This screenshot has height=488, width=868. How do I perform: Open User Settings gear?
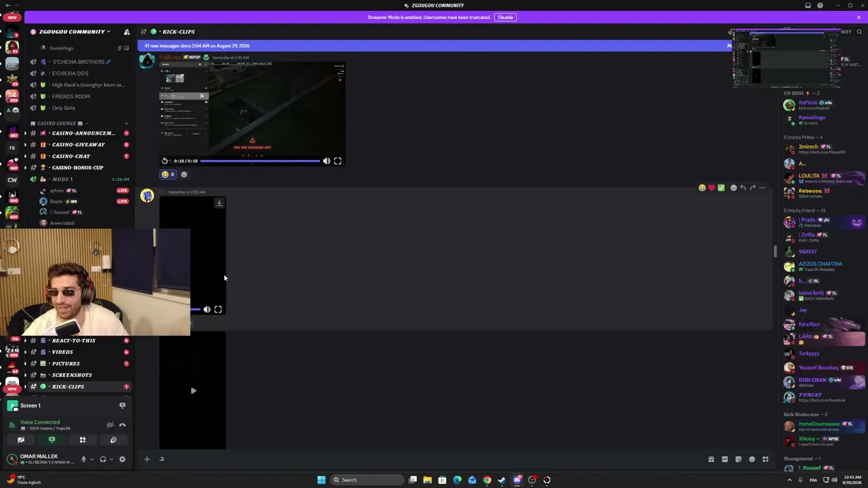122,459
